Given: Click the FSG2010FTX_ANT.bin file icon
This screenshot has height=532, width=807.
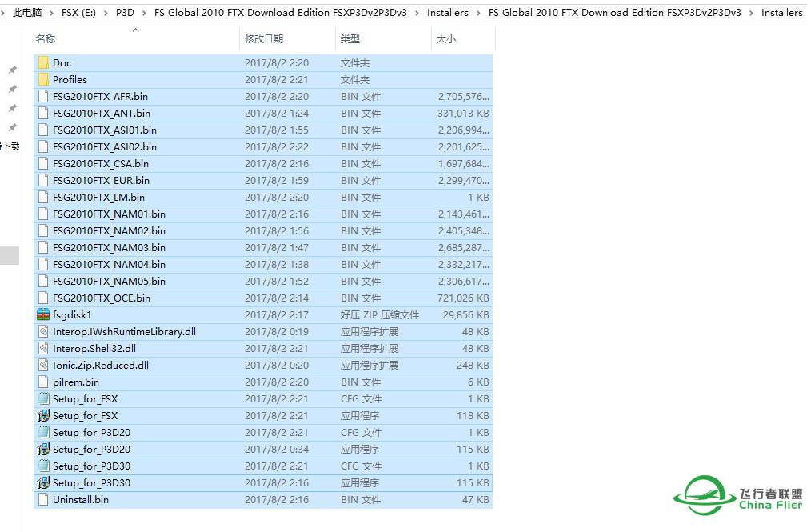Looking at the screenshot, I should (43, 114).
